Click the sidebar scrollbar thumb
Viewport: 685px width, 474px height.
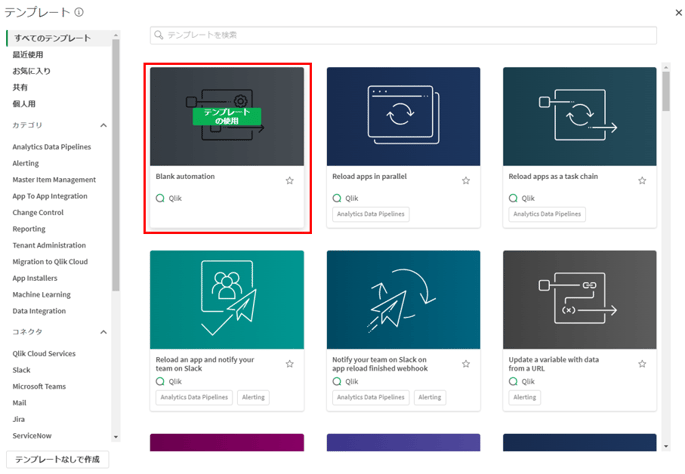116,165
